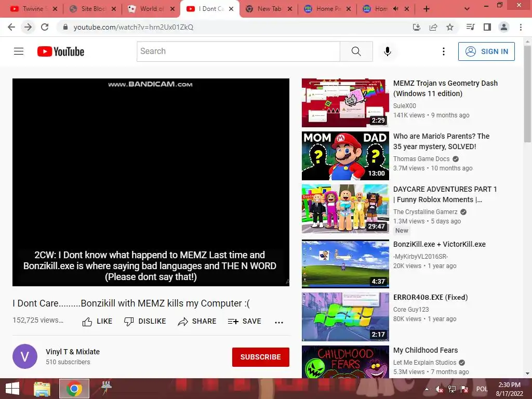The height and width of the screenshot is (399, 532).
Task: Bookmark this tab with star icon
Action: (450, 27)
